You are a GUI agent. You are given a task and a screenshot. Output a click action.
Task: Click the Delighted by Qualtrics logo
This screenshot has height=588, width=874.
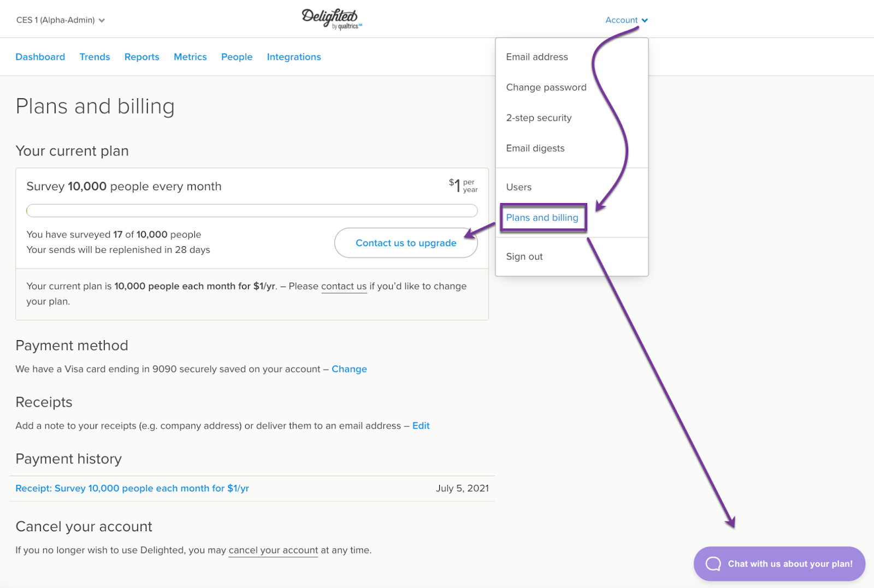coord(332,19)
